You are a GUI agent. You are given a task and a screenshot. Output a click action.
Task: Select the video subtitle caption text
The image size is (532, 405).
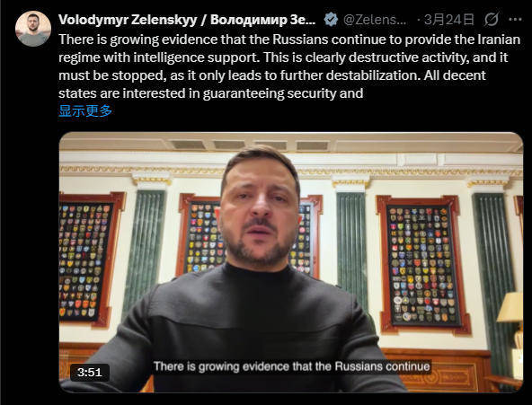292,366
